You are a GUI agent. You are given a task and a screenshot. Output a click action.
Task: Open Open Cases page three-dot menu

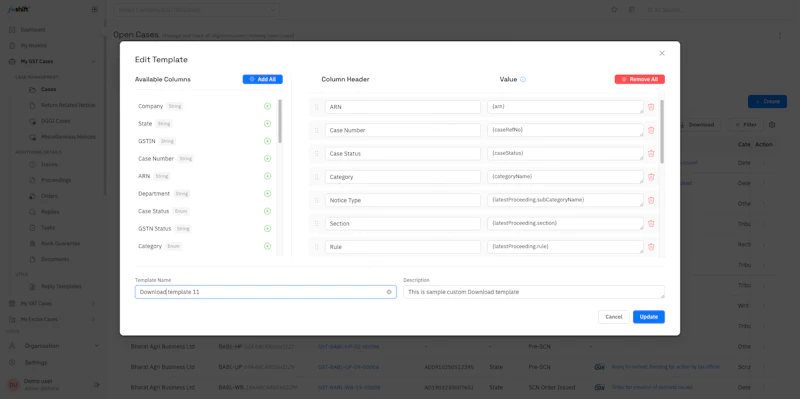780,36
